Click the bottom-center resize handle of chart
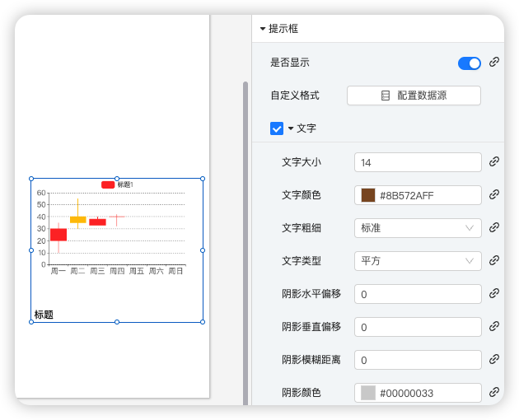 tap(117, 322)
